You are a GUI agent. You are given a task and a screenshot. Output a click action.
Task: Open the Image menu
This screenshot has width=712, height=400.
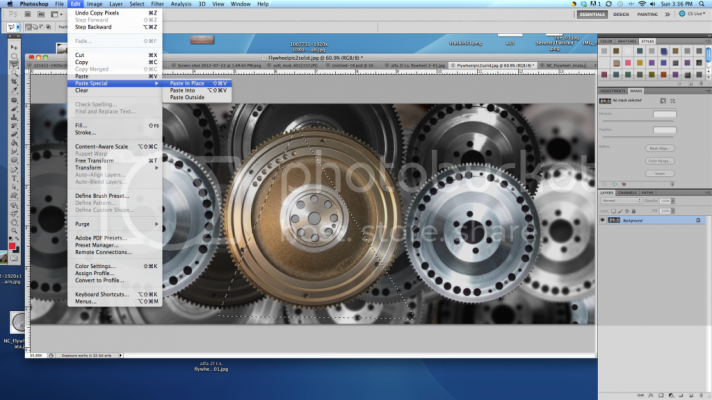94,4
